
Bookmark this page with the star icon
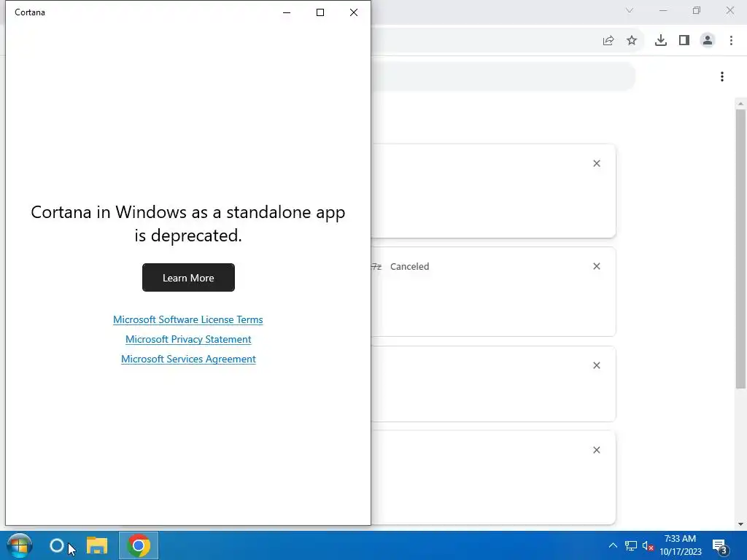pyautogui.click(x=632, y=41)
